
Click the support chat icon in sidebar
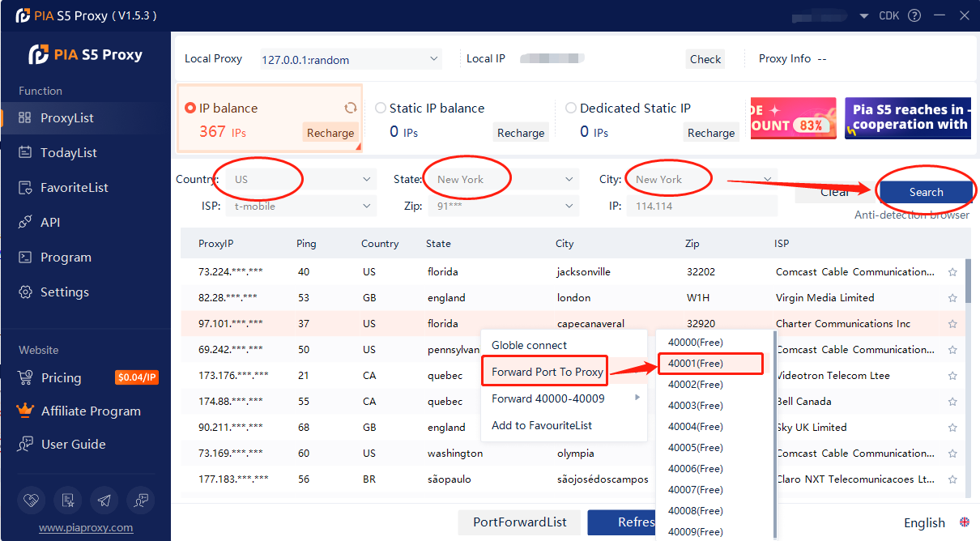[140, 500]
